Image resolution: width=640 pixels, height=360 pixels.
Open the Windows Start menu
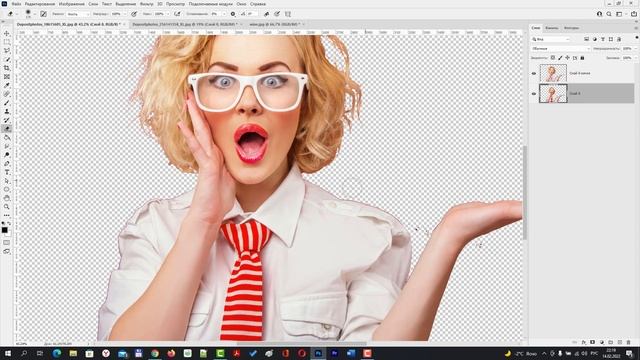pyautogui.click(x=8, y=353)
